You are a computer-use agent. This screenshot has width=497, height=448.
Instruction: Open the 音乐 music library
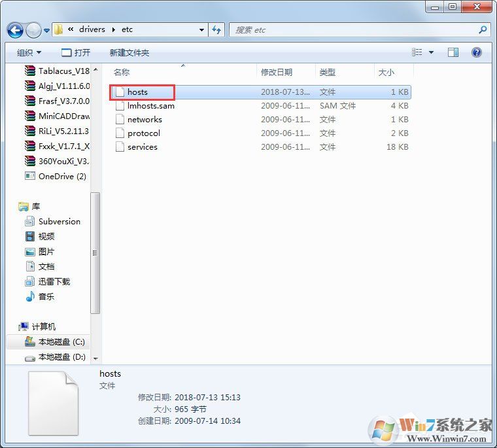(x=40, y=296)
